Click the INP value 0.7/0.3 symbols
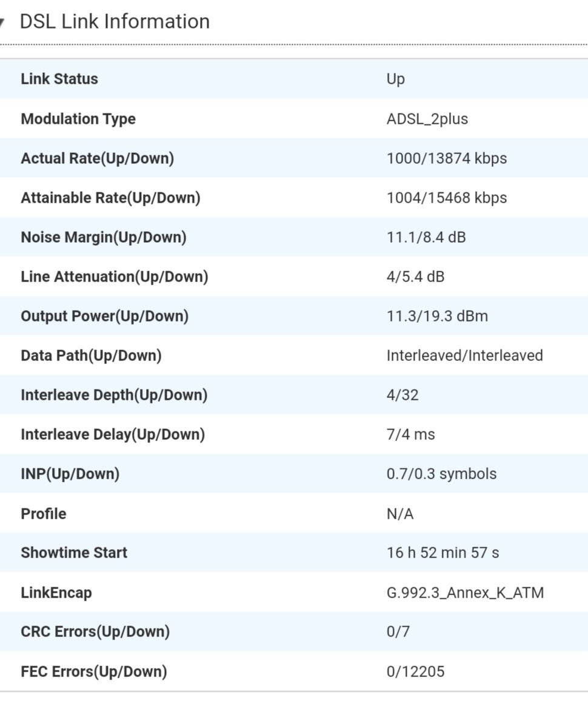 tap(441, 474)
